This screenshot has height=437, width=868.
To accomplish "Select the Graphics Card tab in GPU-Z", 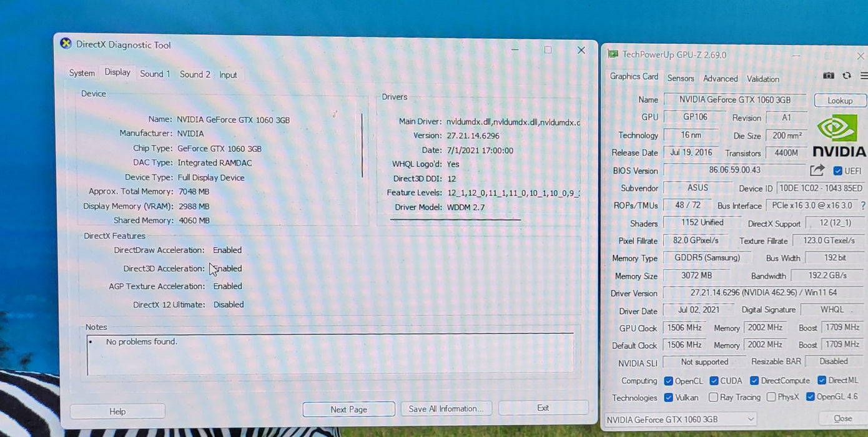I will coord(634,76).
